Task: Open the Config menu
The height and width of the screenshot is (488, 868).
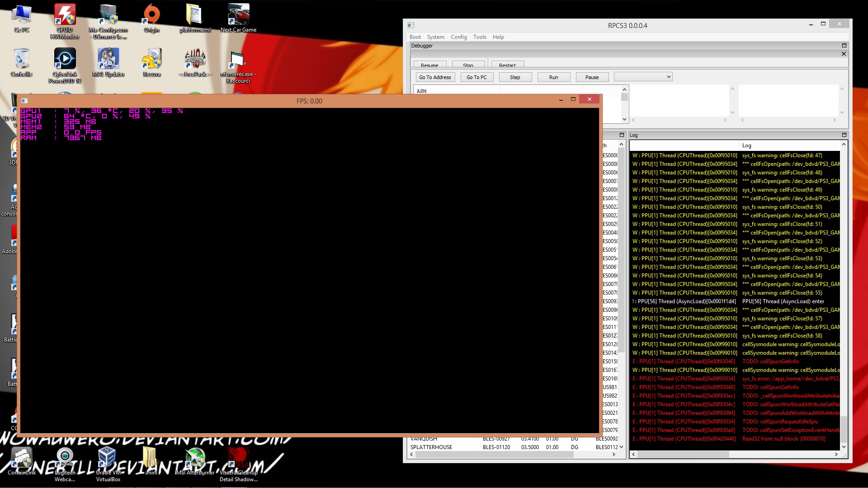Action: coord(458,37)
